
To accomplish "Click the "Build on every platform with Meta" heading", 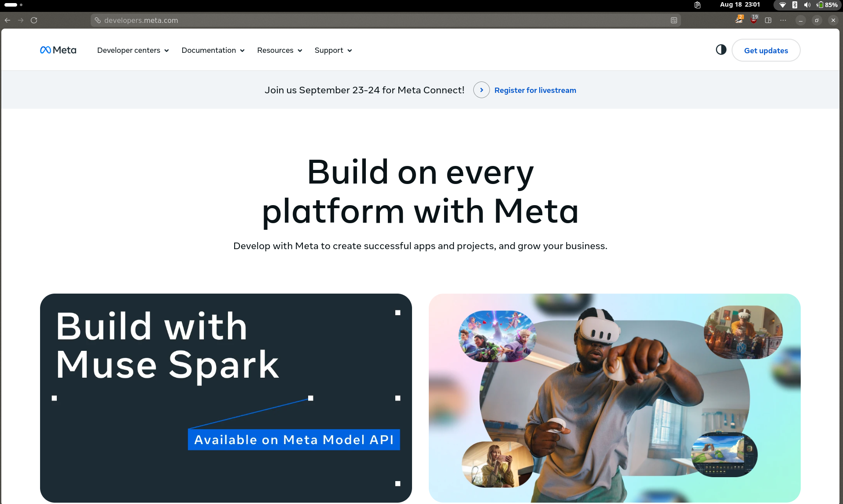I will coord(420,191).
